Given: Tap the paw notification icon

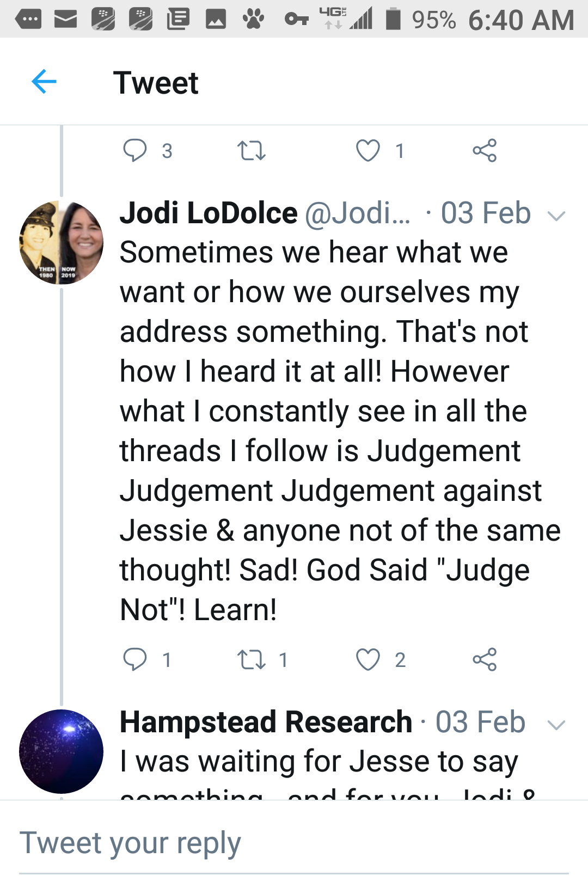Looking at the screenshot, I should (253, 20).
